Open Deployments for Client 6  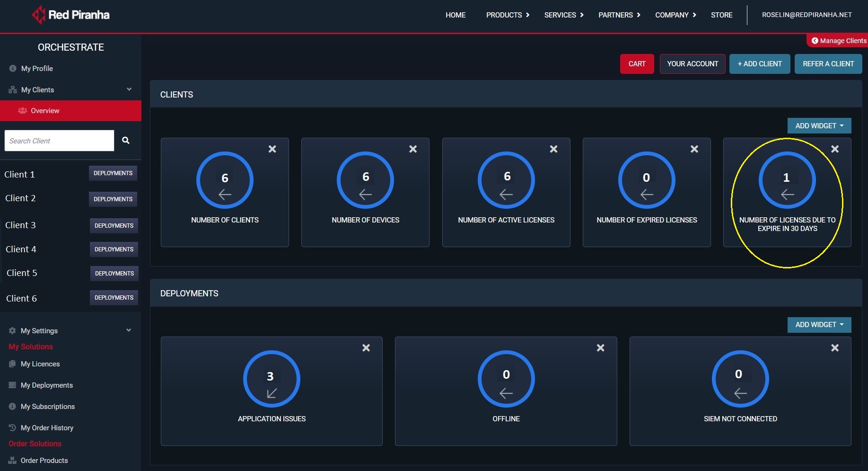click(x=114, y=298)
